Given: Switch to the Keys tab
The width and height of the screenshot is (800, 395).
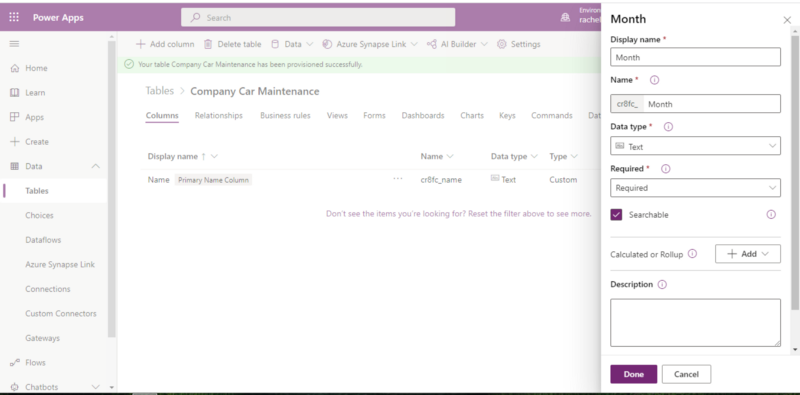Looking at the screenshot, I should [507, 115].
